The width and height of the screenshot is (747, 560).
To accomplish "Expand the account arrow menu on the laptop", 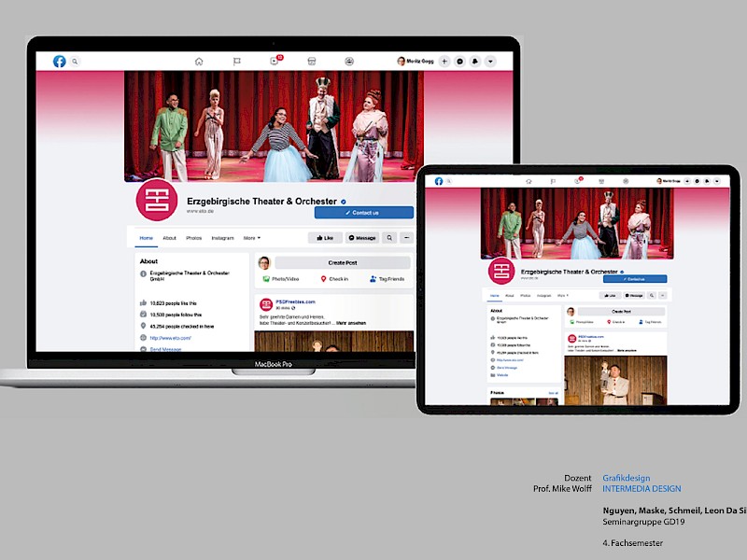I will [490, 61].
